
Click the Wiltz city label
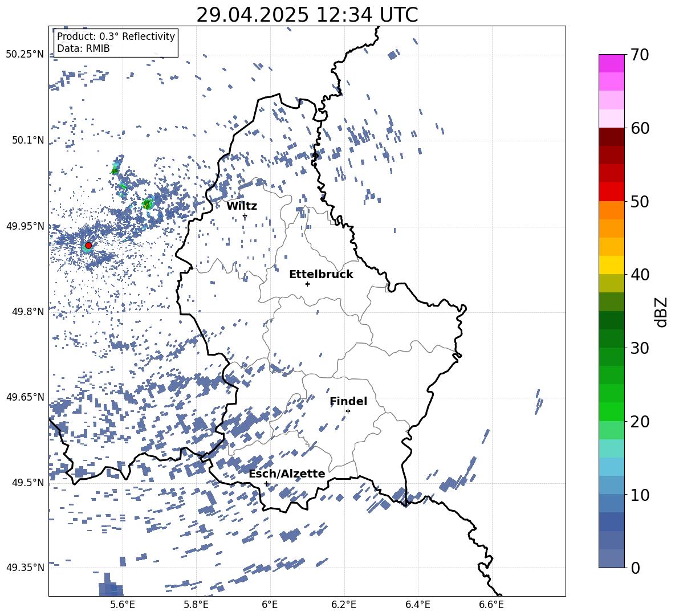242,206
